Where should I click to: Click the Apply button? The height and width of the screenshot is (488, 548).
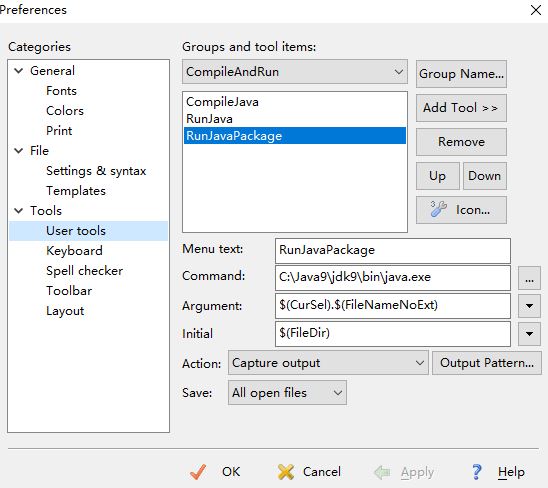(x=404, y=472)
